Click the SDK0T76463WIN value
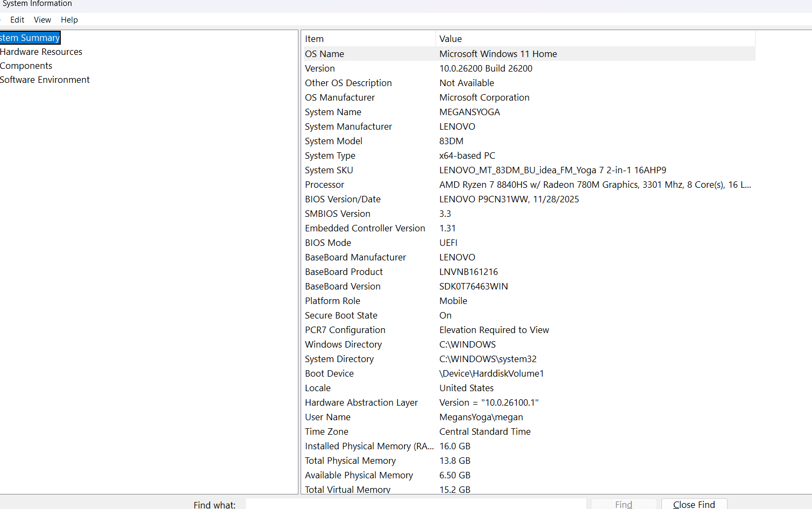Screen dimensions: 812x509 tap(473, 286)
